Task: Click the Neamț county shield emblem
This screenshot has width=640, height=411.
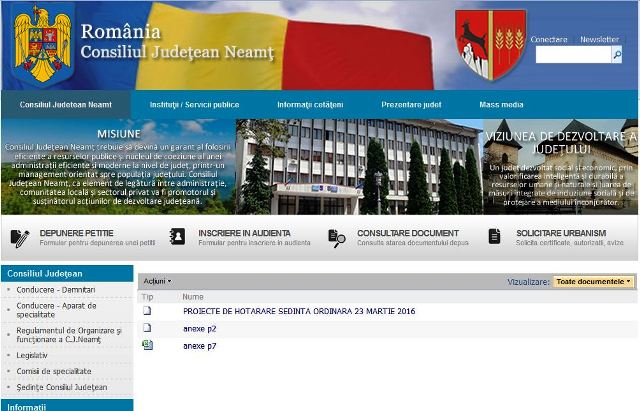Action: pos(490,45)
